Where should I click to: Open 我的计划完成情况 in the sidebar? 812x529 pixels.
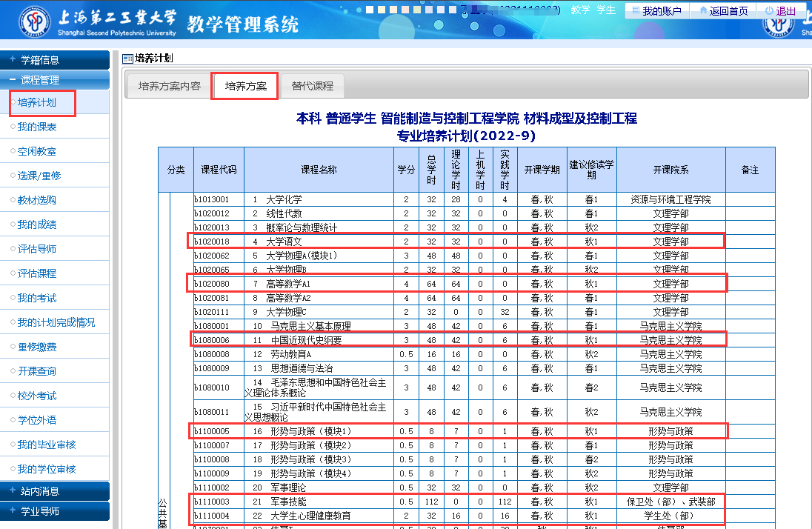tap(56, 322)
